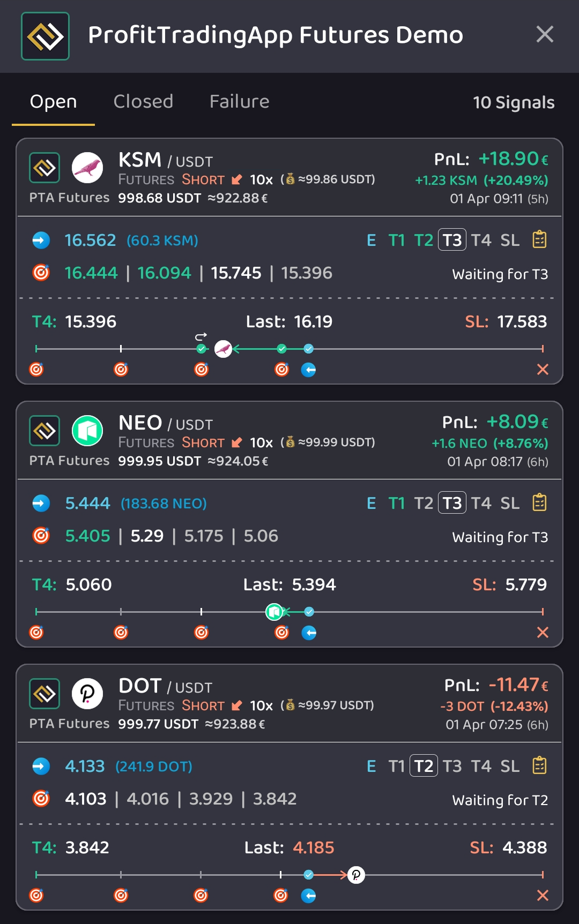Click the blue entry arrow beside 16.562
579x924 pixels.
pyautogui.click(x=41, y=240)
